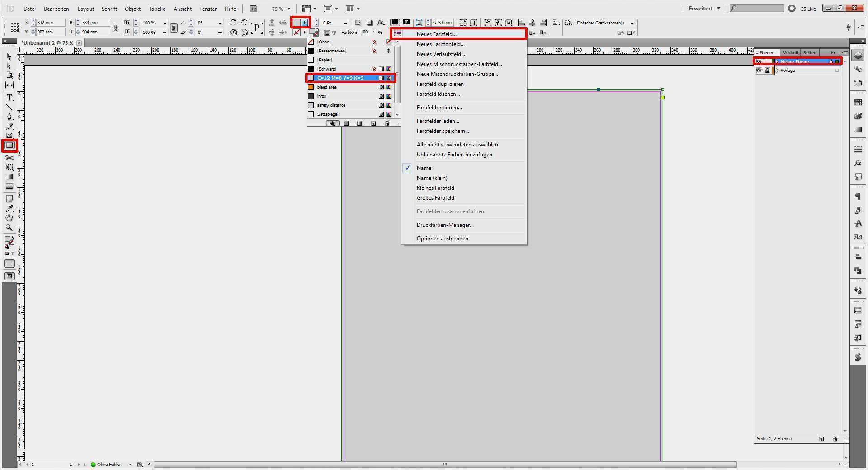
Task: Choose Neues Verlaufsfeld from the menu
Action: click(x=441, y=54)
